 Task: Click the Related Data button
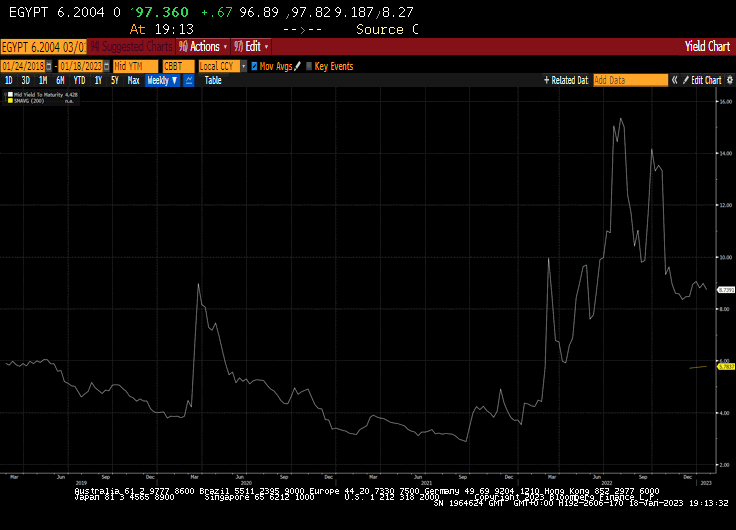pos(566,80)
